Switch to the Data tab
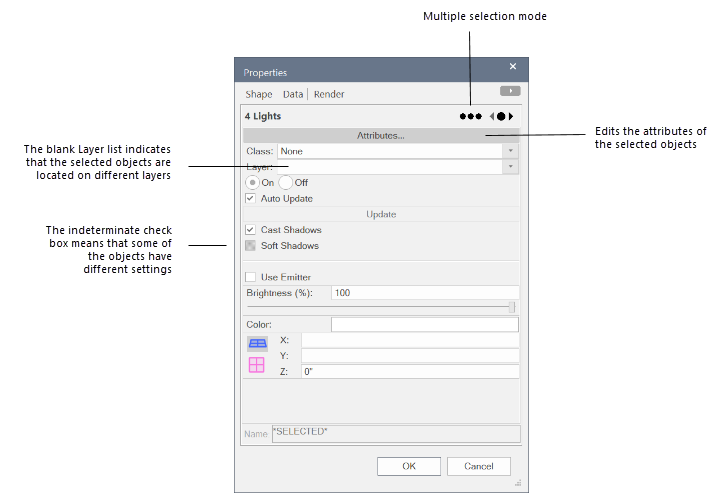The image size is (723, 498). tap(292, 94)
